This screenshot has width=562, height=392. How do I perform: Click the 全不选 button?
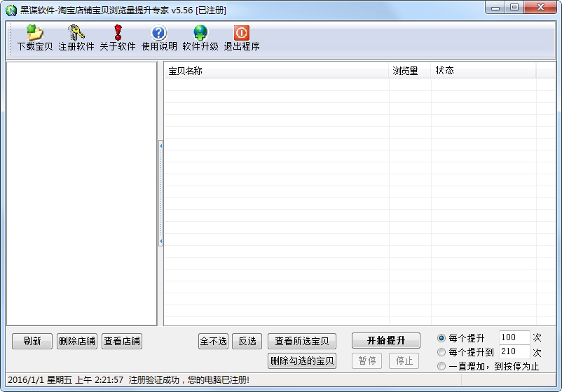213,341
